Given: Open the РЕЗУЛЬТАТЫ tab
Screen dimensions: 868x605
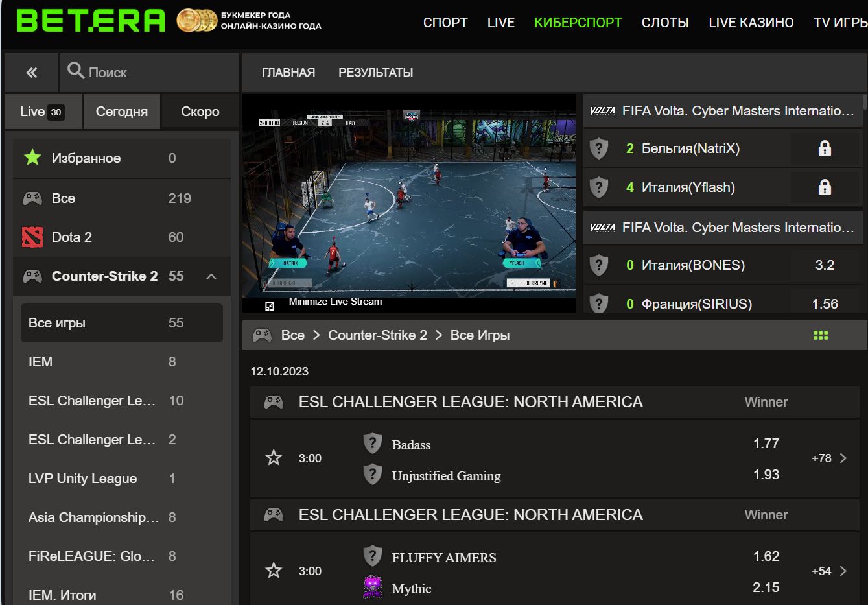Looking at the screenshot, I should click(x=375, y=73).
